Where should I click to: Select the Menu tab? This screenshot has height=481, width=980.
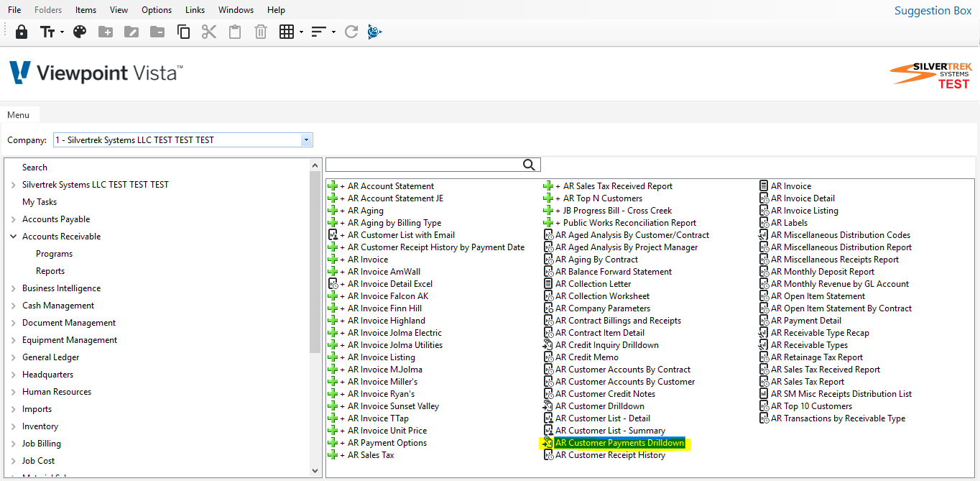(19, 115)
